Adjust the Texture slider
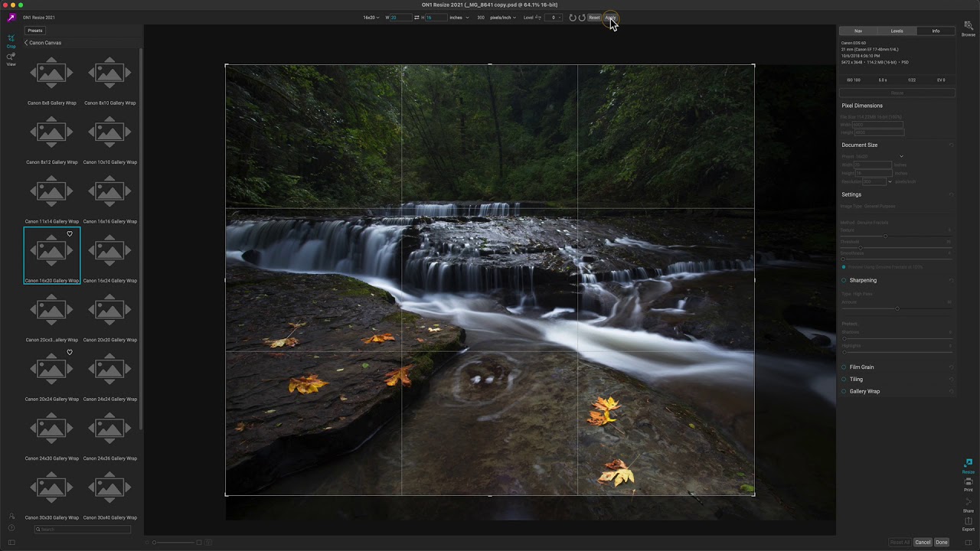The height and width of the screenshot is (551, 980). click(886, 236)
